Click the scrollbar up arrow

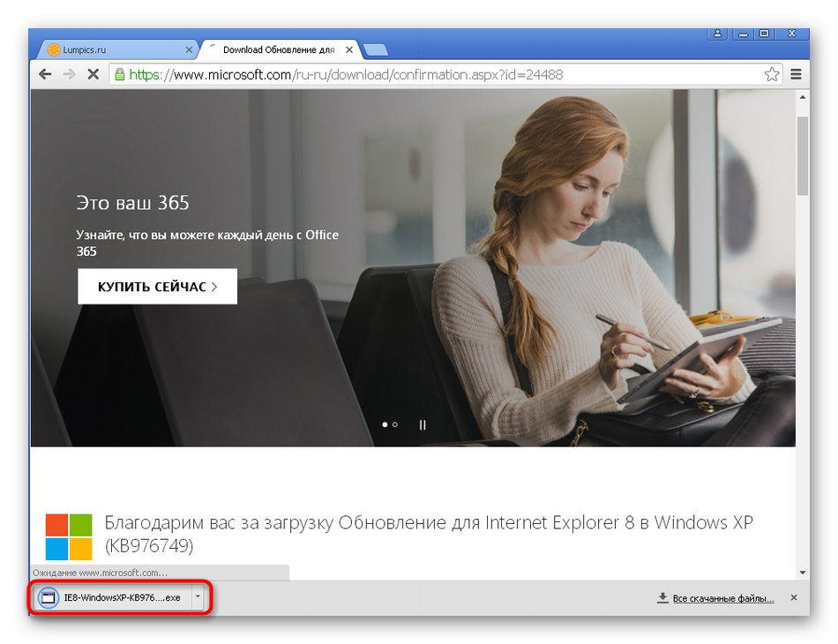pyautogui.click(x=802, y=97)
